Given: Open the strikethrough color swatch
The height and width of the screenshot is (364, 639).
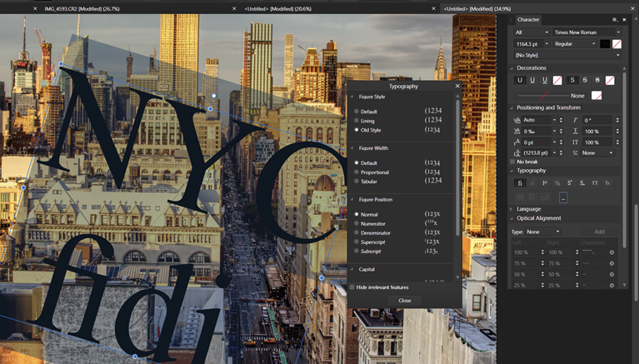Looking at the screenshot, I should point(610,80).
